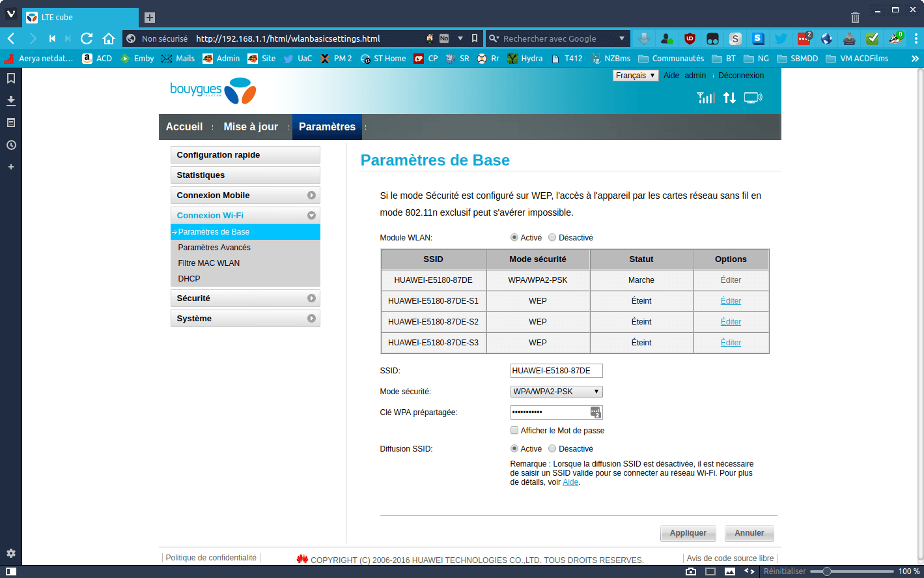The height and width of the screenshot is (578, 924).
Task: Open Vivaldi settings gear icon
Action: click(11, 553)
